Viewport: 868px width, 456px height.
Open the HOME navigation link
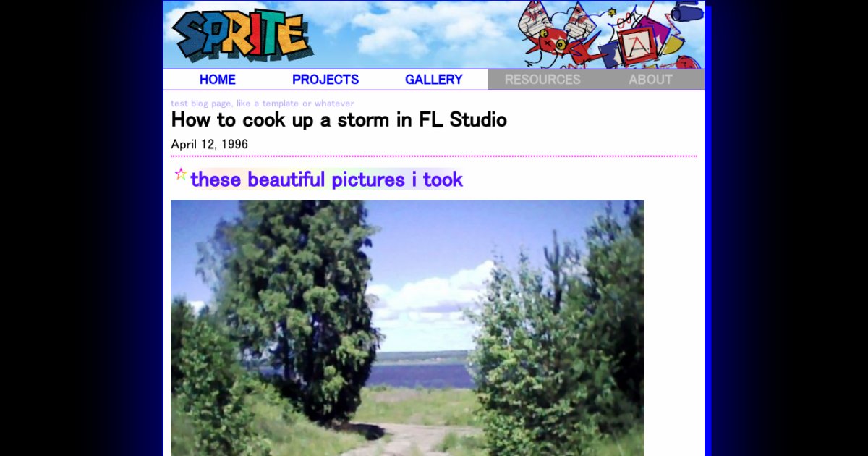[x=218, y=80]
